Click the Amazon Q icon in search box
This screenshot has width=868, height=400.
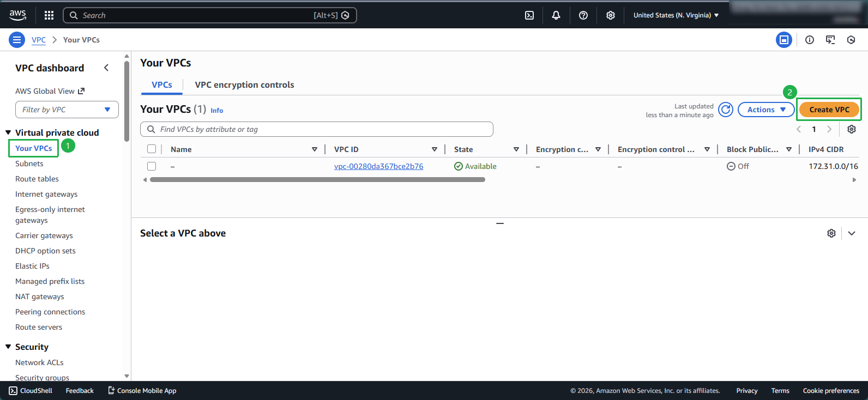tap(345, 15)
